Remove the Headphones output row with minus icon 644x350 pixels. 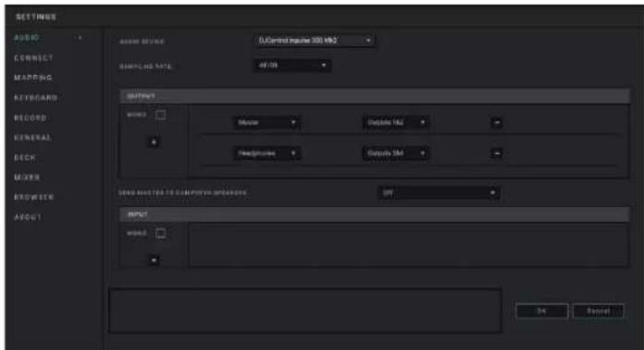click(x=497, y=153)
